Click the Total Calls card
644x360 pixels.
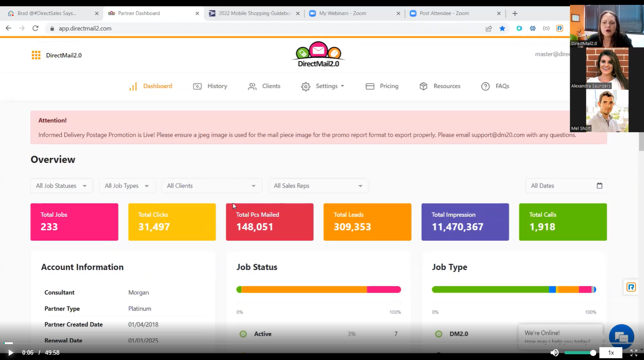563,222
